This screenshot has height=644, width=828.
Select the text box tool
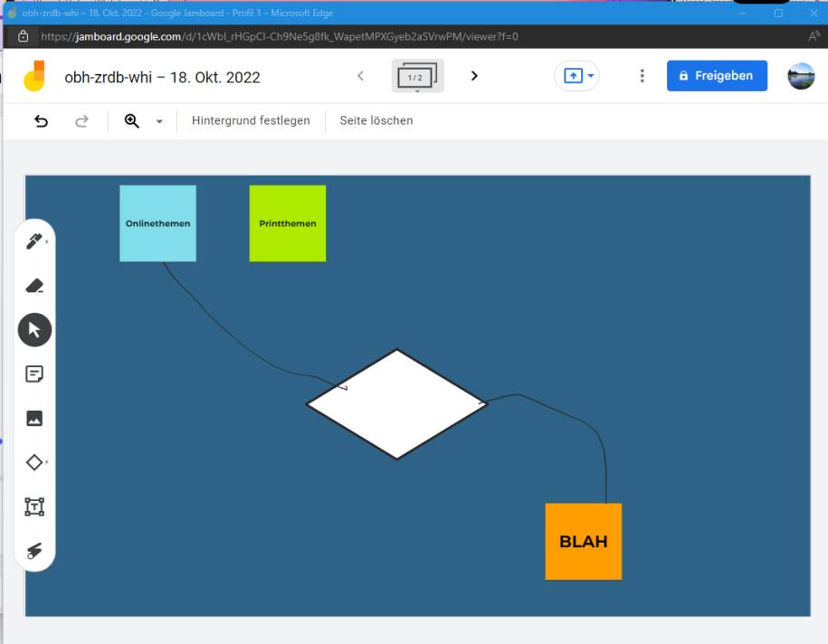33,507
